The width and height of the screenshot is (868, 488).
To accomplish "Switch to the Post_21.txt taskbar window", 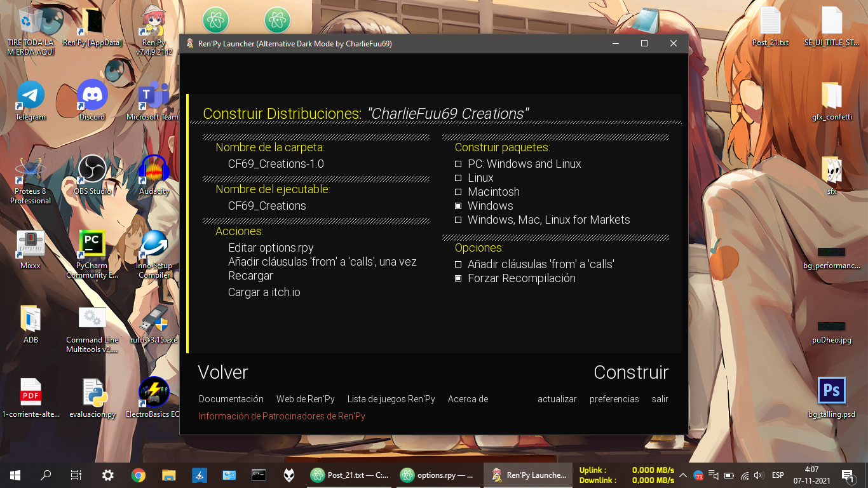I will point(349,475).
